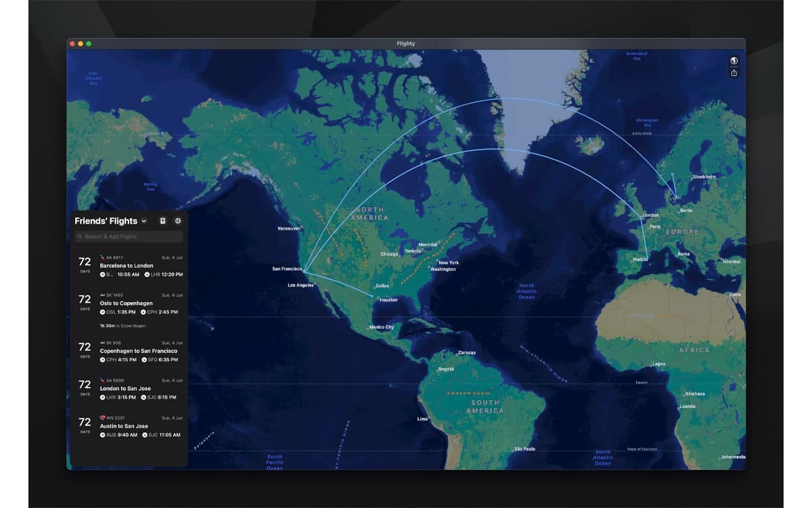Expand the Friends' Flights dropdown chevron

(144, 221)
